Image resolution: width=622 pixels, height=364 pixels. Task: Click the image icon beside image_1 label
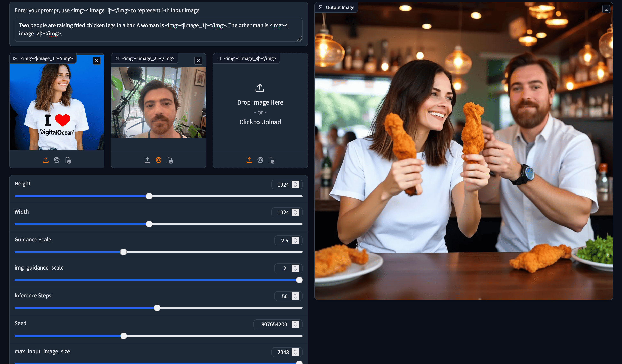(x=15, y=58)
